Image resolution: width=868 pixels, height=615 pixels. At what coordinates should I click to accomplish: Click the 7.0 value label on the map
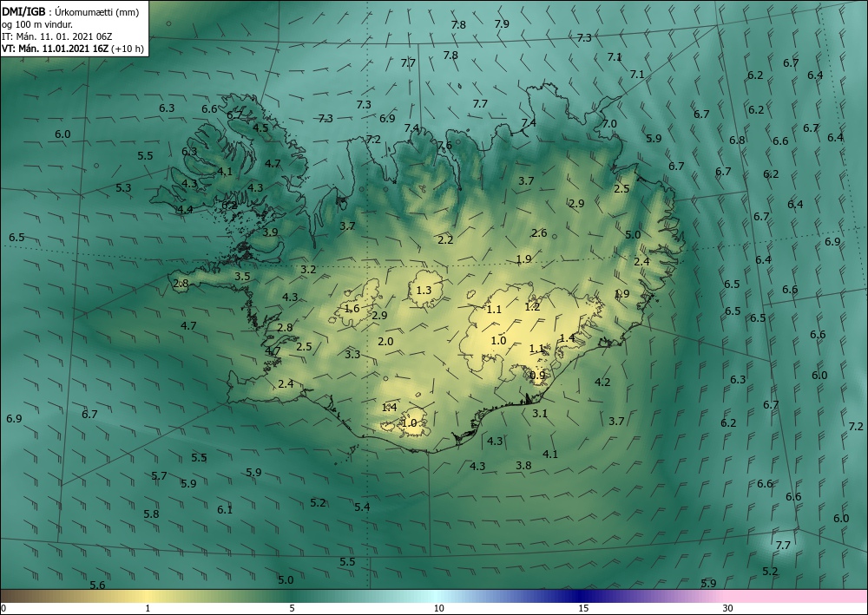[609, 123]
